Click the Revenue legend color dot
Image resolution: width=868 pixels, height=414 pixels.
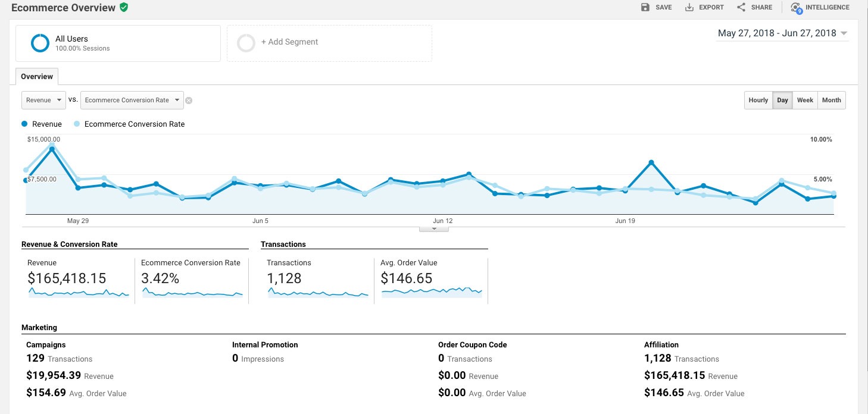click(24, 124)
